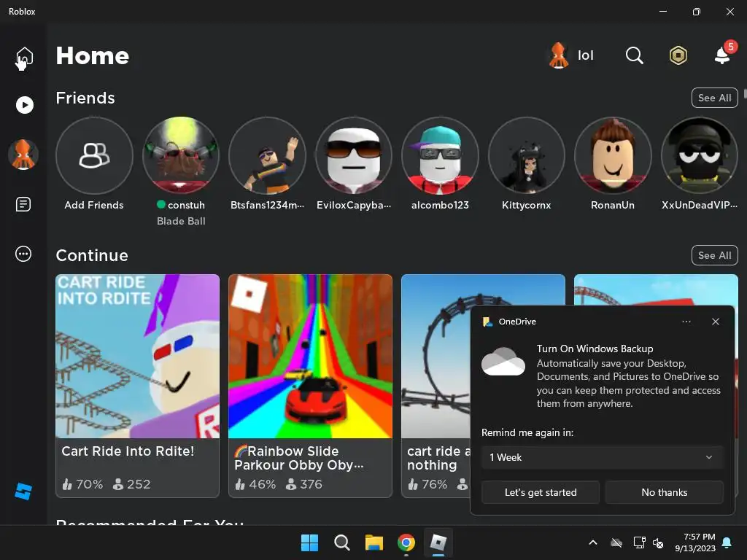
Task: Open Google Chrome from taskbar
Action: pyautogui.click(x=406, y=542)
